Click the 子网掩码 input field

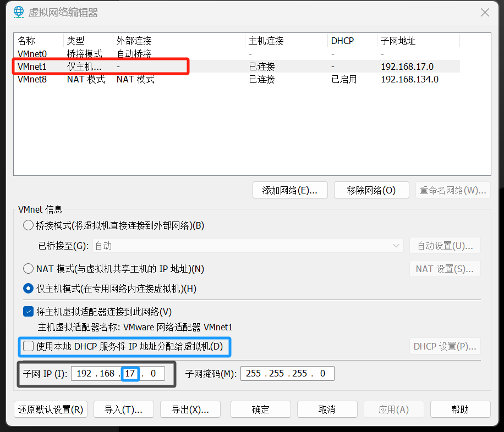point(287,374)
